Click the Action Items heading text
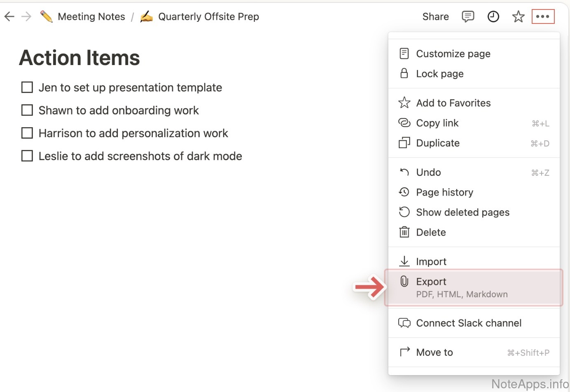Image resolution: width=570 pixels, height=392 pixels. pyautogui.click(x=79, y=58)
